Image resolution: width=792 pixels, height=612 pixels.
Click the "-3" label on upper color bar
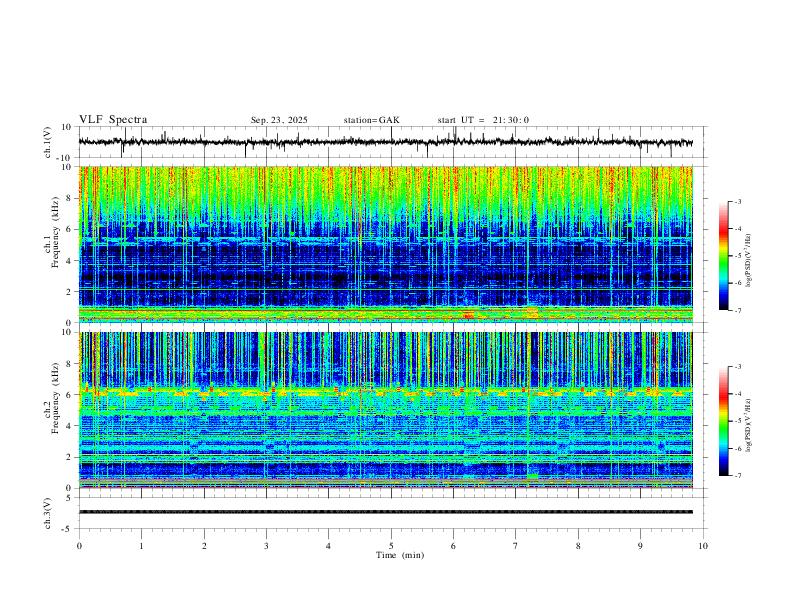(738, 201)
